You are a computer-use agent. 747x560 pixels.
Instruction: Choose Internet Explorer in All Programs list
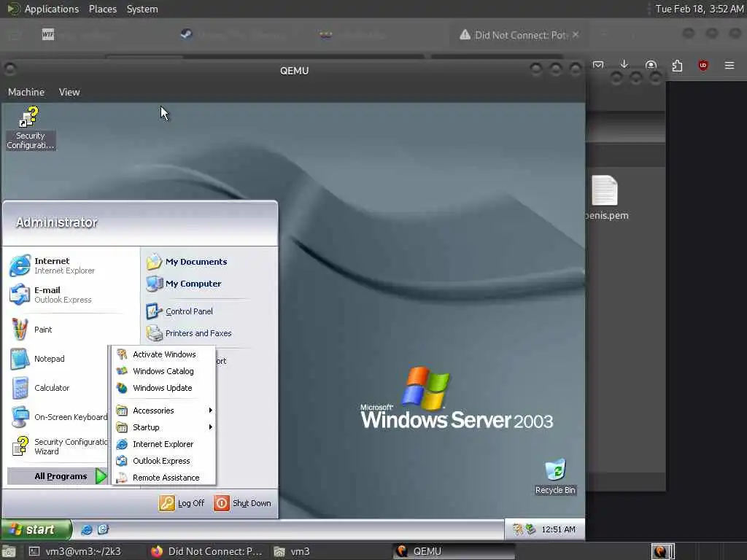click(163, 444)
